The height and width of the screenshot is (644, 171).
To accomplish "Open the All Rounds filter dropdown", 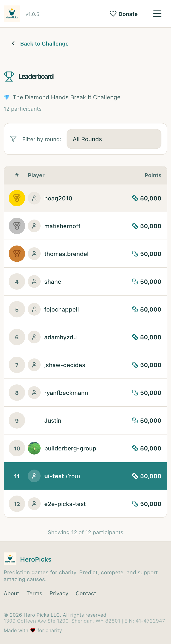I will [x=114, y=139].
